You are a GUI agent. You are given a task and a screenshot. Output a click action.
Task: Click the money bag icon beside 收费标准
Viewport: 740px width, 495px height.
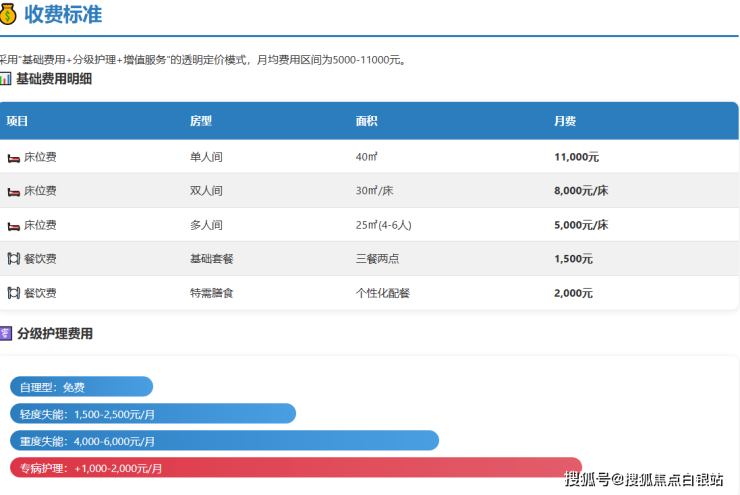[x=7, y=15]
